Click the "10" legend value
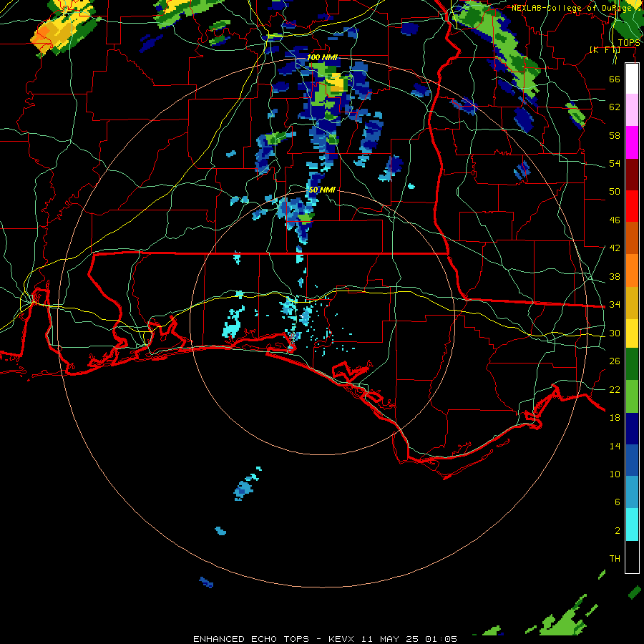 [615, 474]
